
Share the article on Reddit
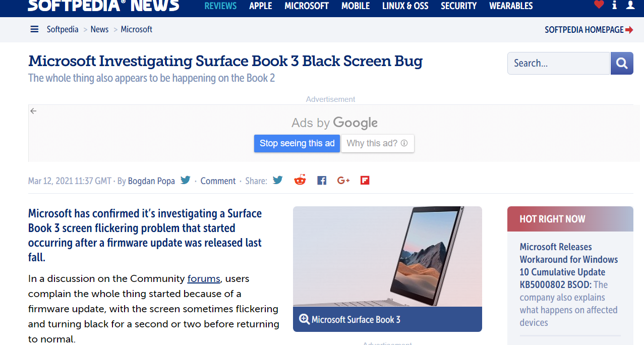point(300,180)
